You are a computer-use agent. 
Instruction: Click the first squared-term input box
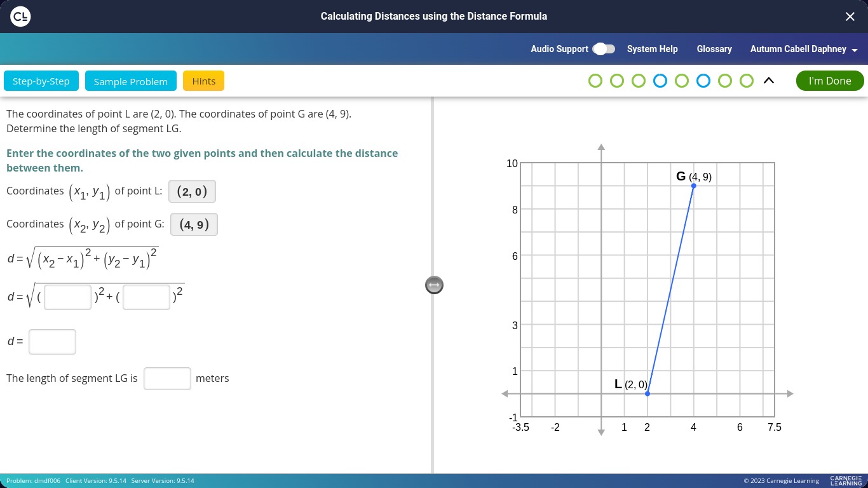tap(68, 297)
